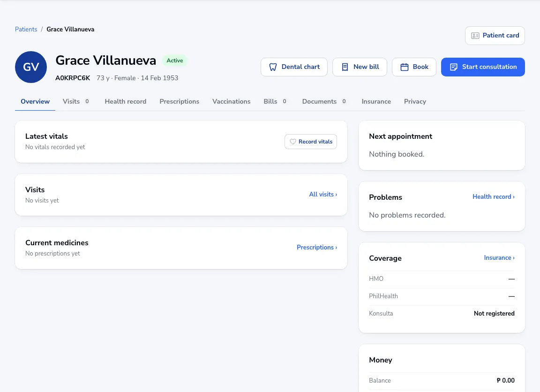Select the Overview tab
Viewport: 540px width, 392px height.
pyautogui.click(x=35, y=101)
